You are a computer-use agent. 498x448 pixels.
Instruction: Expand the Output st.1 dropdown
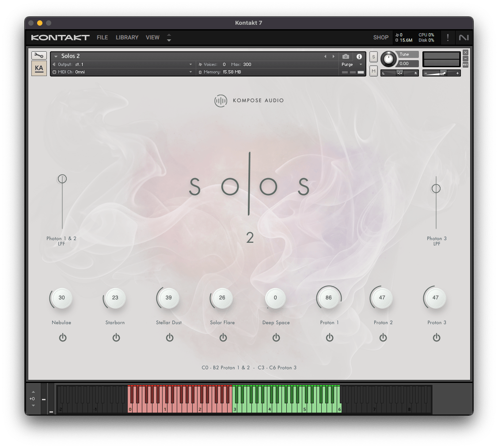coord(190,65)
